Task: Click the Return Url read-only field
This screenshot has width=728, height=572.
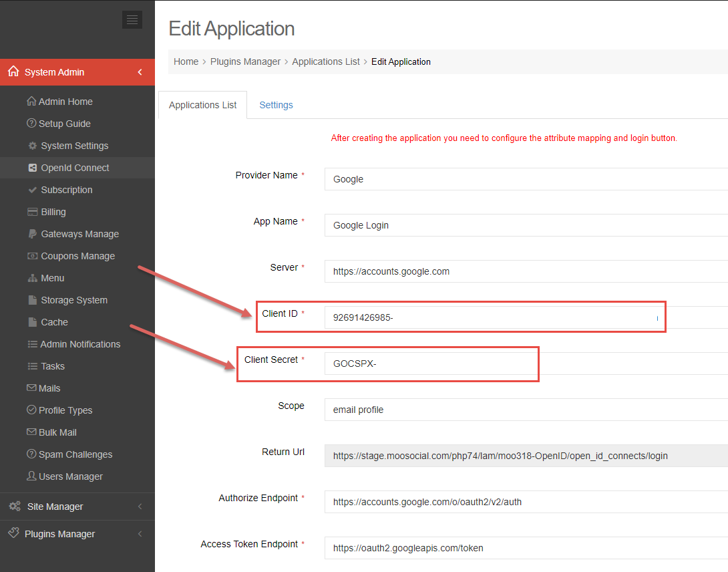Action: pos(526,455)
